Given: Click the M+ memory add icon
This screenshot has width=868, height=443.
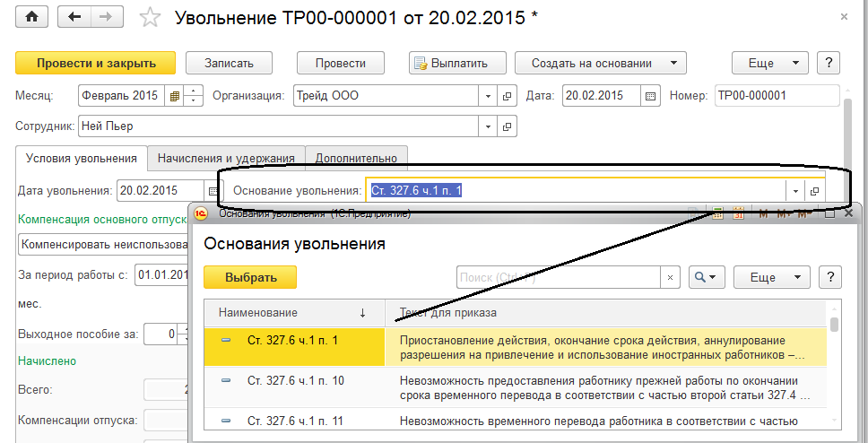Looking at the screenshot, I should click(x=784, y=213).
